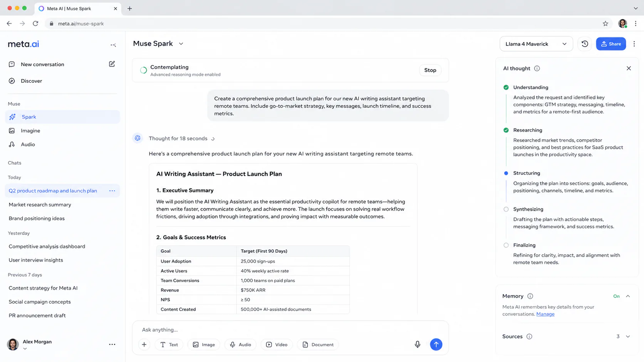Click the Understanding green checkmark step
This screenshot has height=362, width=644.
pyautogui.click(x=506, y=87)
